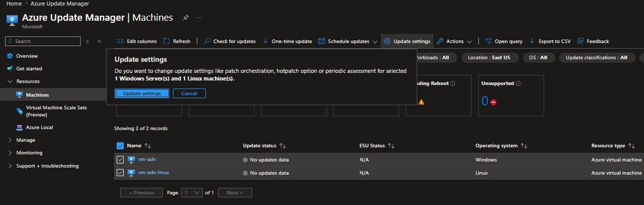Open the Actions dropdown menu
Viewport: 644px width, 205px height.
tap(469, 42)
